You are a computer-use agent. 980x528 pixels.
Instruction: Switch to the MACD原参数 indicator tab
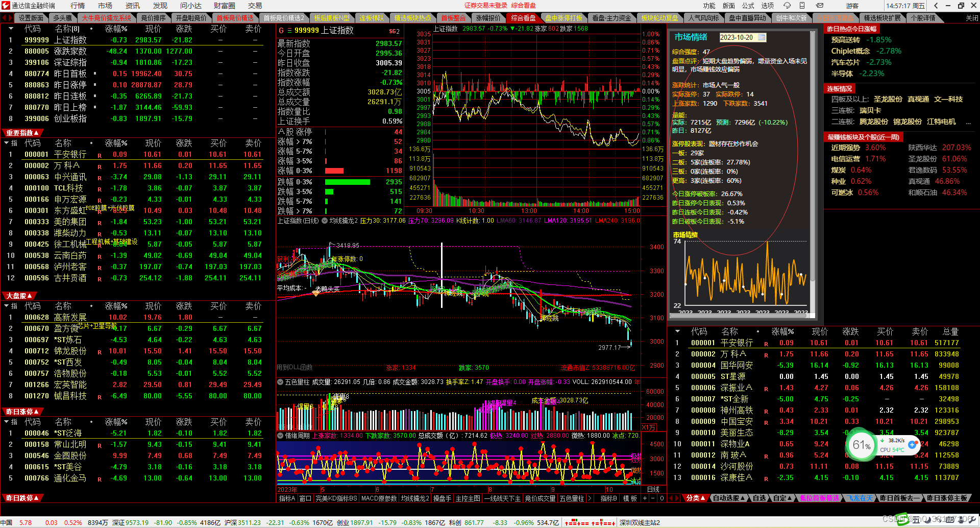pos(379,498)
